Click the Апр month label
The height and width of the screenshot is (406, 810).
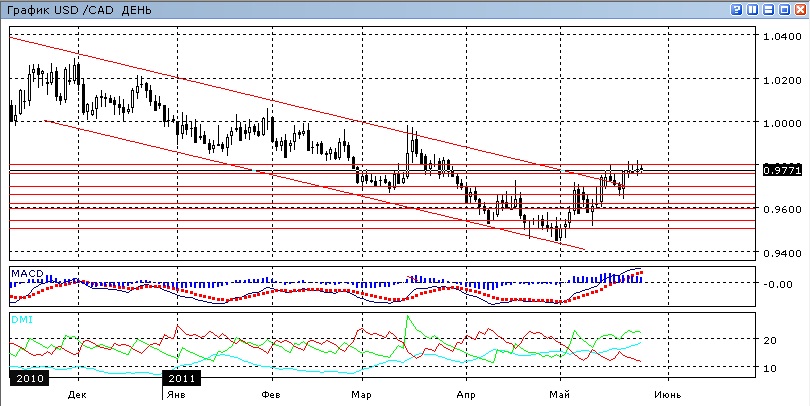pyautogui.click(x=466, y=395)
